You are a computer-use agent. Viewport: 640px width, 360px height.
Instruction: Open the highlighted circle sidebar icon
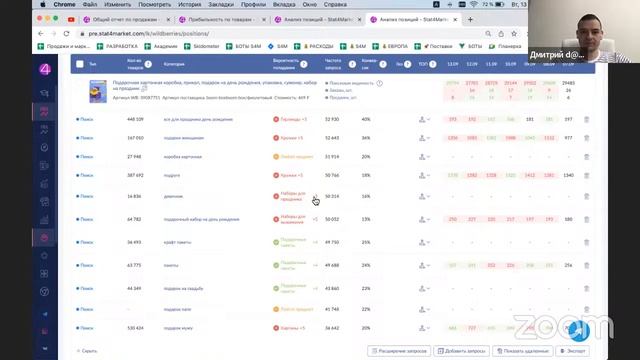[44, 238]
